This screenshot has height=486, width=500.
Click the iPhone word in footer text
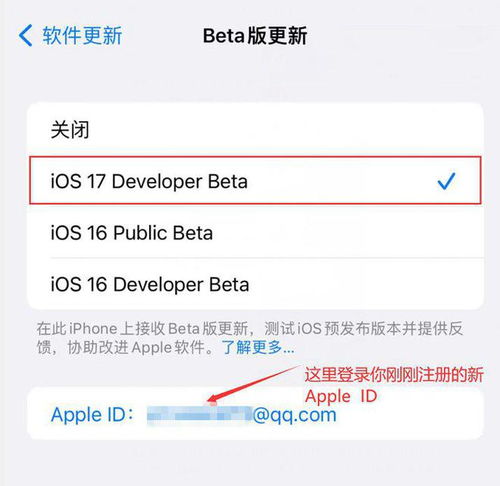coord(93,329)
